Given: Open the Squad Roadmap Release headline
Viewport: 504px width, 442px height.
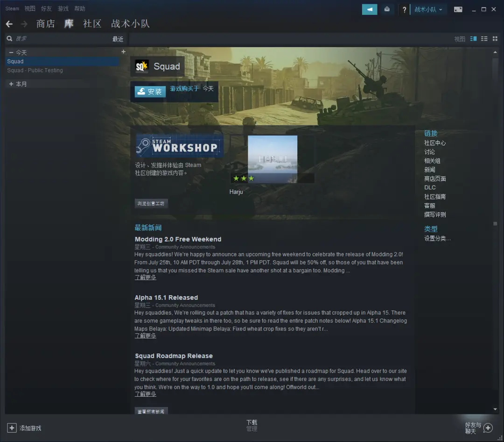Looking at the screenshot, I should 174,356.
